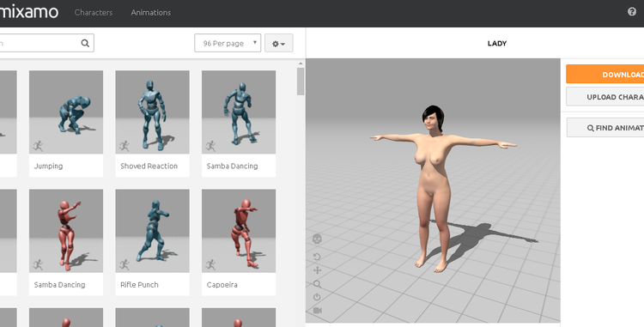
Task: Click the "Shoved Reaction" label text
Action: (x=149, y=167)
